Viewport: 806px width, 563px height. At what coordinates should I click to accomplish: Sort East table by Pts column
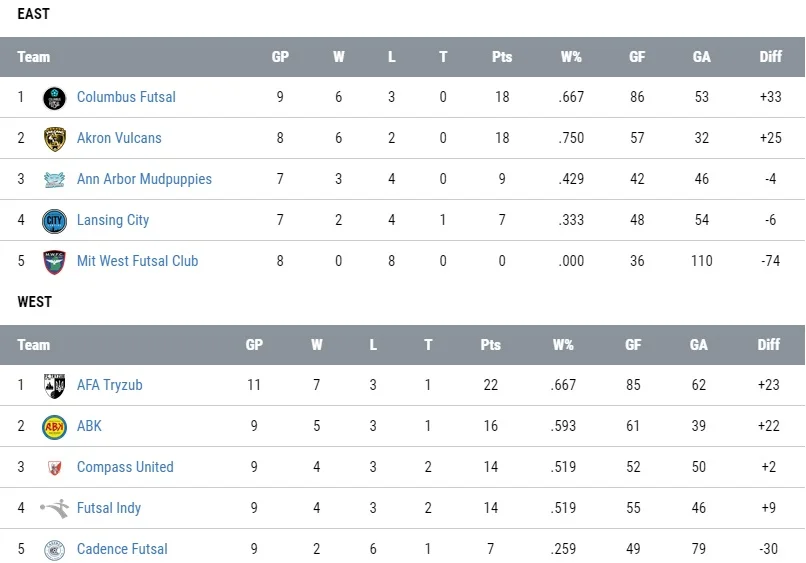[x=502, y=57]
